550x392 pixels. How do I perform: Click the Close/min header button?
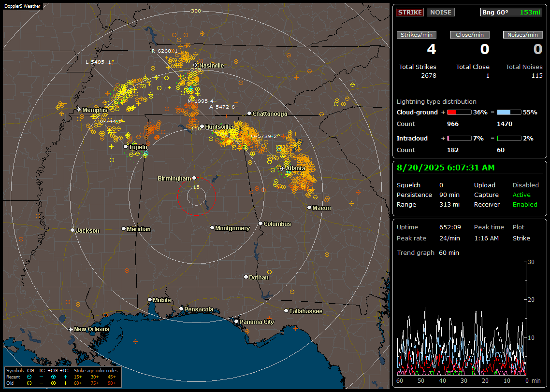pos(470,35)
